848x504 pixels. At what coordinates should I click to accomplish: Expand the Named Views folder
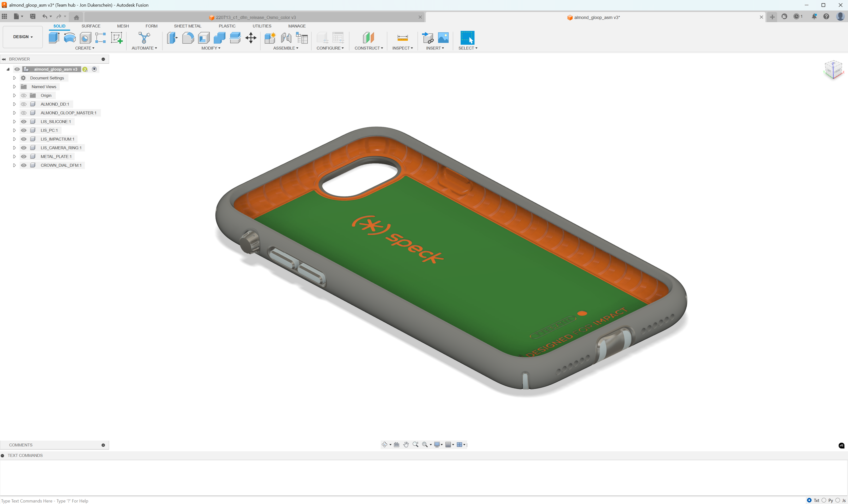pyautogui.click(x=14, y=87)
